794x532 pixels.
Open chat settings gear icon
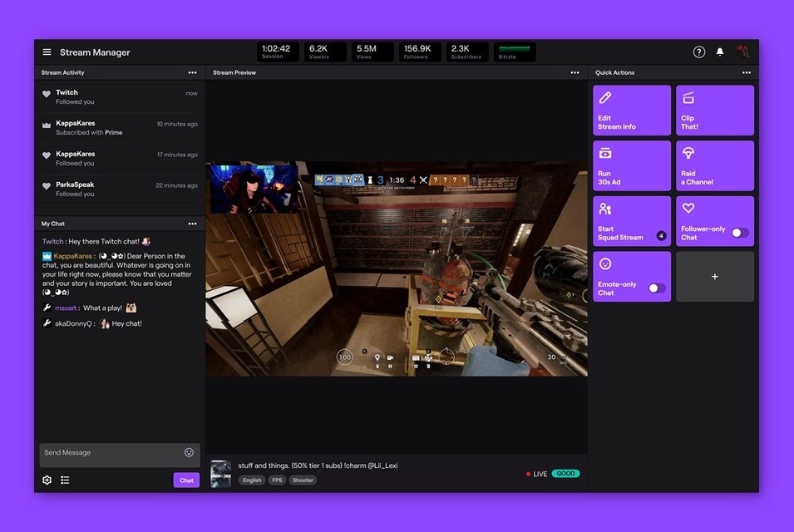tap(47, 480)
